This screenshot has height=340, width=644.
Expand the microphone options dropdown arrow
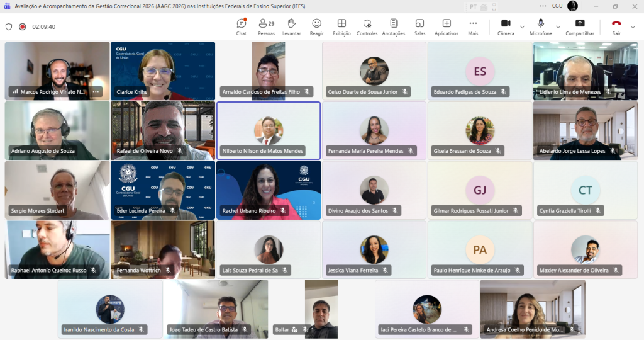558,27
